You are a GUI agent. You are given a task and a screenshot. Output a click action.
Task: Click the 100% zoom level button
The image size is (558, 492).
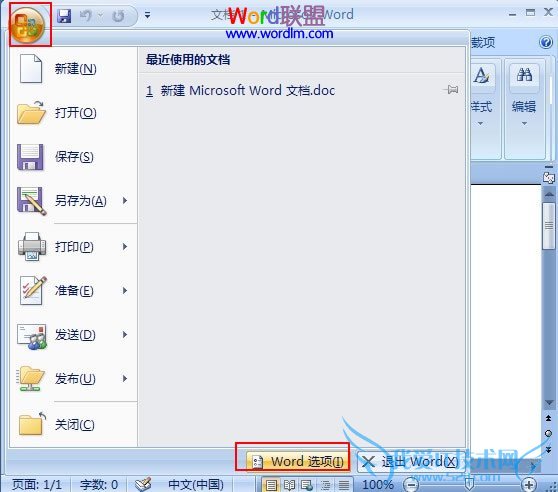[378, 484]
